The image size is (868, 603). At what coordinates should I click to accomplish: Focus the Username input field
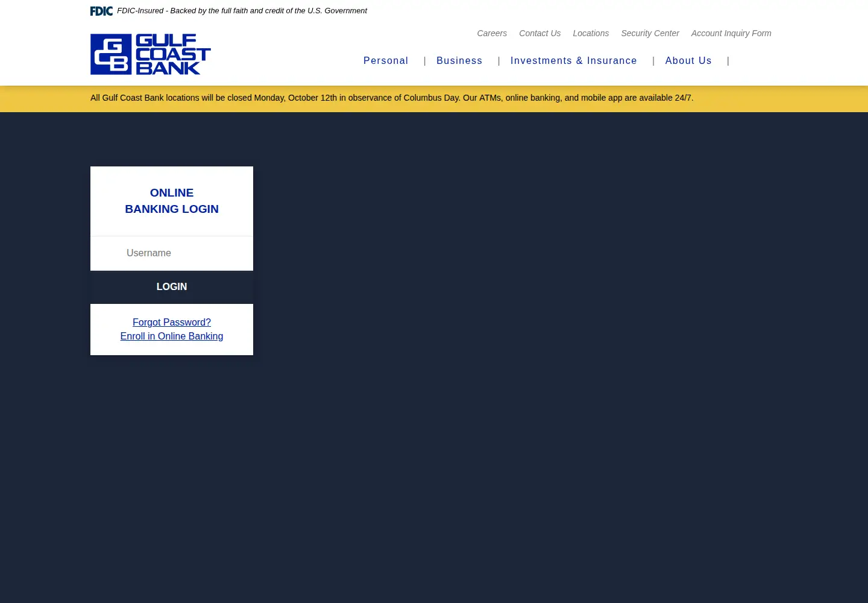tap(172, 253)
